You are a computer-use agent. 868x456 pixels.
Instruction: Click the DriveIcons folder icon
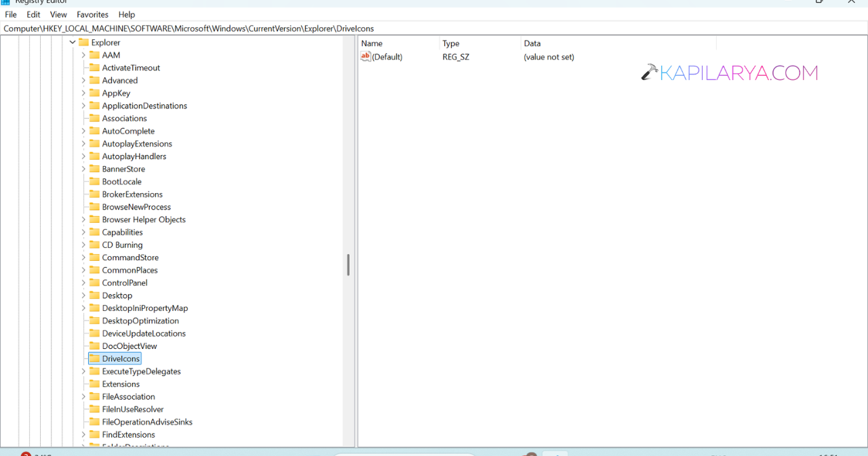[x=95, y=359]
